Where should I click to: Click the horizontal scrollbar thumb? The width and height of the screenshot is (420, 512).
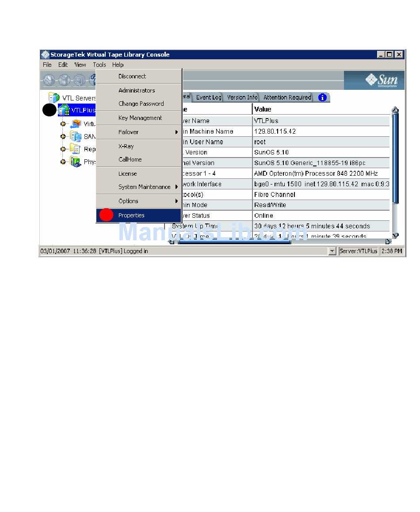(234, 242)
